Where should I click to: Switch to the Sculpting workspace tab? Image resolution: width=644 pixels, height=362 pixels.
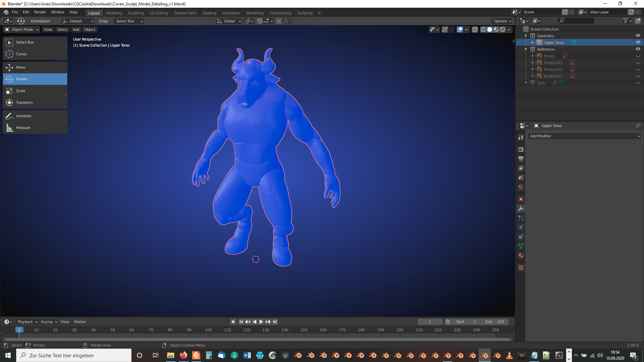click(x=136, y=13)
